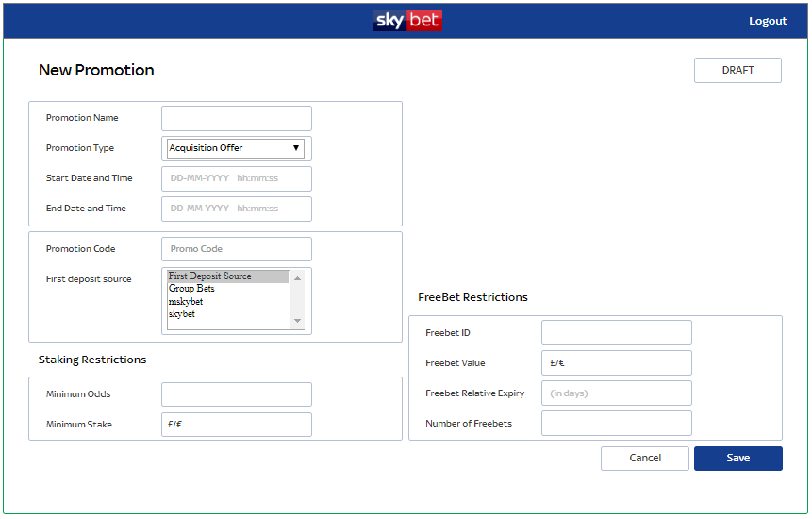Click the FreeBet Restrictions heading
This screenshot has height=519, width=812.
[x=472, y=297]
